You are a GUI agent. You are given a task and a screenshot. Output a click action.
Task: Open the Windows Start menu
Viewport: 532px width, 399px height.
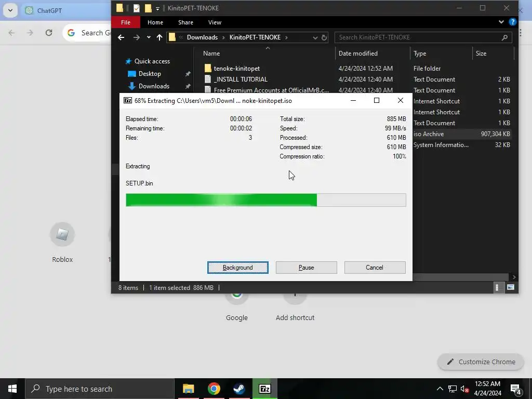(12, 389)
